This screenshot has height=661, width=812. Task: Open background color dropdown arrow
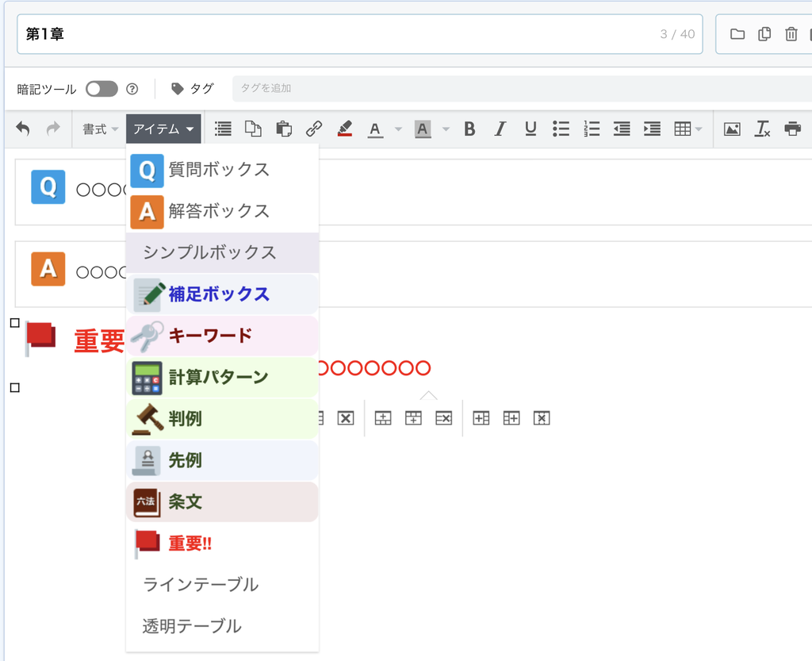click(x=446, y=129)
